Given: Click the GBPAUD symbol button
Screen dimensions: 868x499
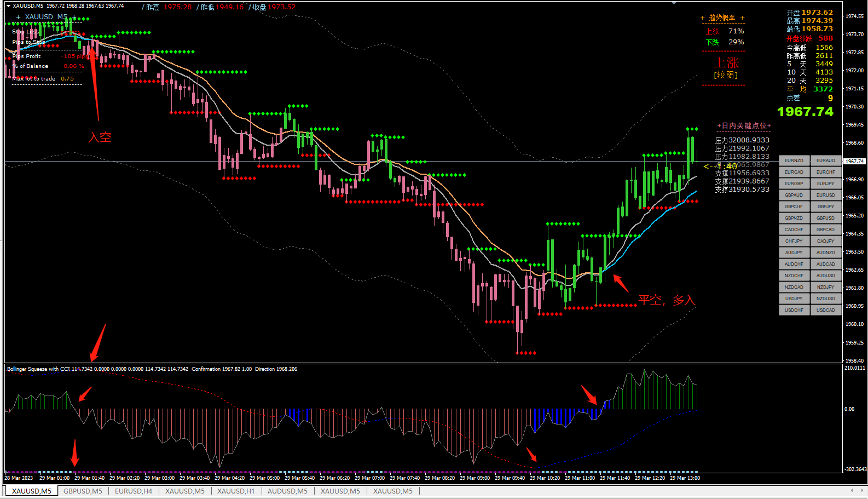Looking at the screenshot, I should coord(794,195).
